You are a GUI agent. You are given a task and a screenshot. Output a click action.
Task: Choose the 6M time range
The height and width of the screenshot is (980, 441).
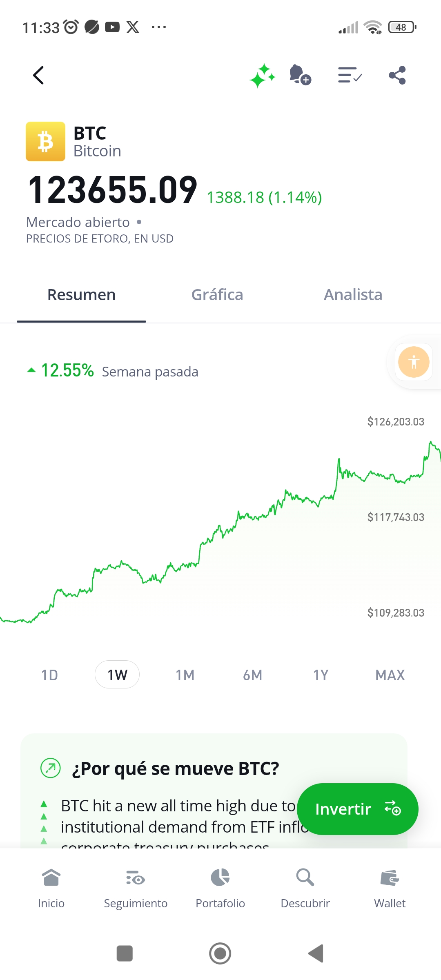pos(253,675)
